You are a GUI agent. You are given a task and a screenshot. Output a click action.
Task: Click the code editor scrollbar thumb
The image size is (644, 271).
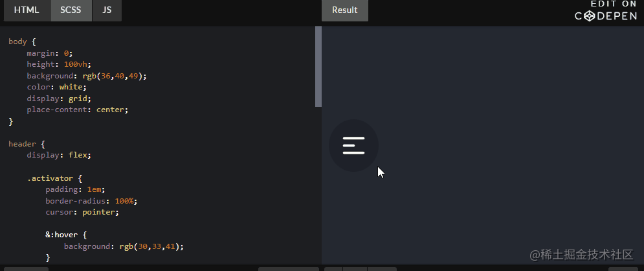(x=318, y=67)
